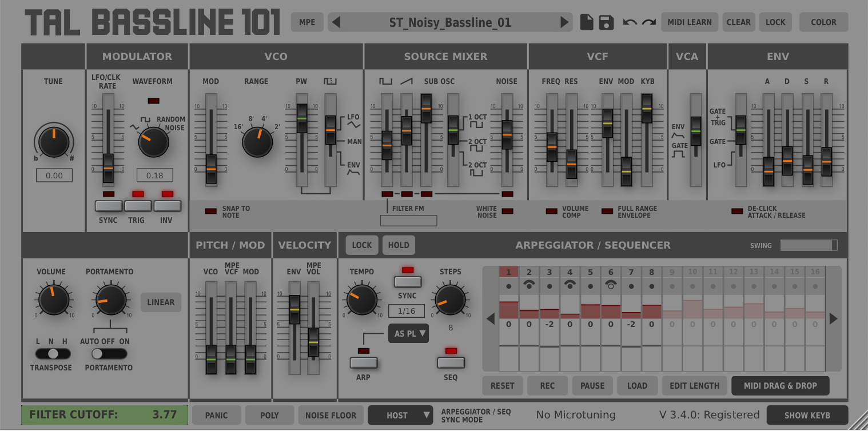Toggle the ARP button
The height and width of the screenshot is (431, 868).
(x=364, y=362)
